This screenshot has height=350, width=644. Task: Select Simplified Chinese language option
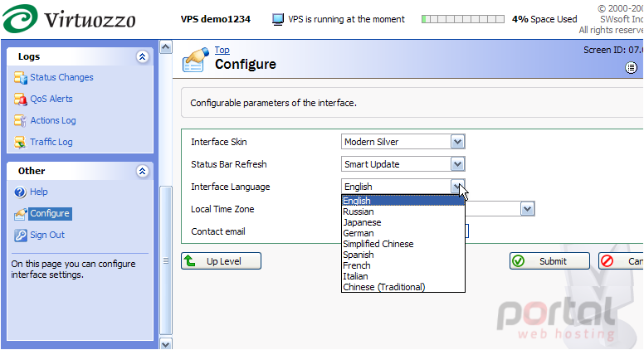(x=402, y=244)
